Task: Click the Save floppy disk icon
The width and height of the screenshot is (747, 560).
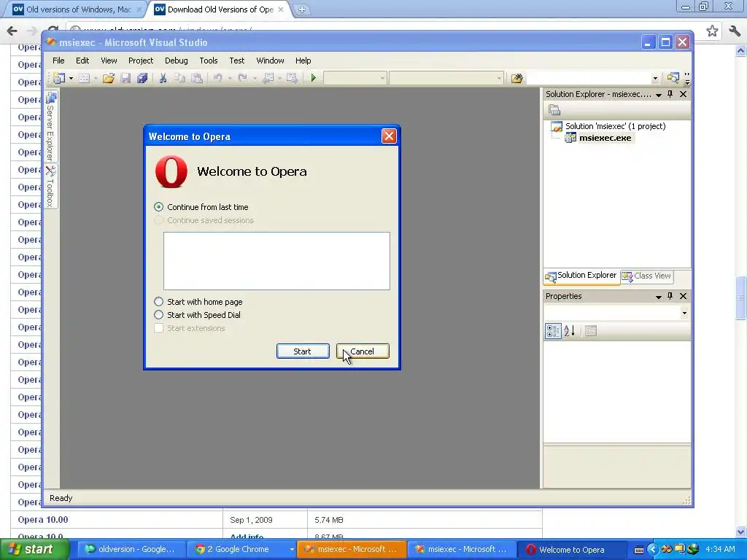Action: [x=125, y=78]
